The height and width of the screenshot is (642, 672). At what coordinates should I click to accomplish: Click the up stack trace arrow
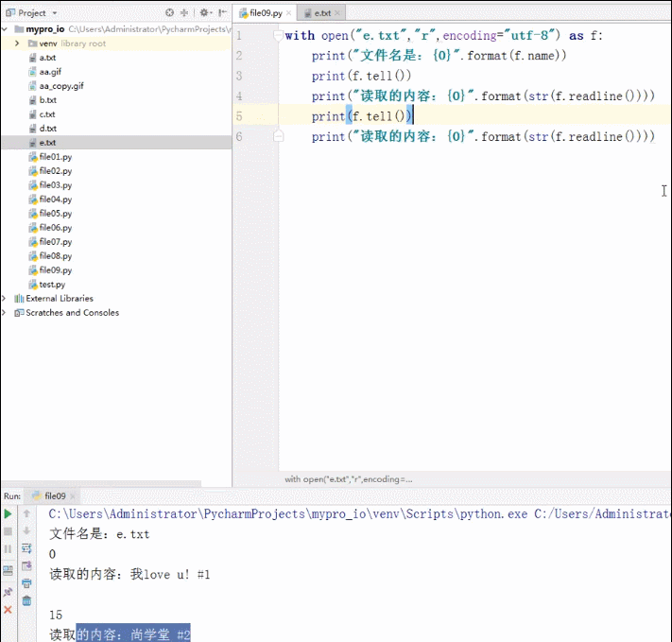26,513
